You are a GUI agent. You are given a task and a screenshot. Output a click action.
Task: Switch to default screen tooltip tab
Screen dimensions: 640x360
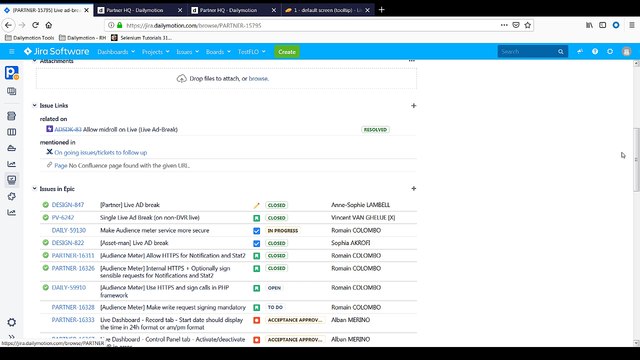(x=327, y=10)
